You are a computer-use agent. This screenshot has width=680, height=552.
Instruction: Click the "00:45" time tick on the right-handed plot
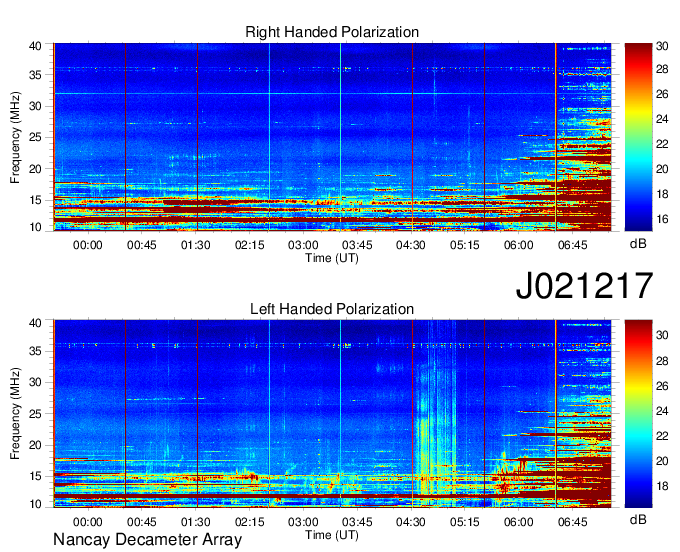[142, 245]
